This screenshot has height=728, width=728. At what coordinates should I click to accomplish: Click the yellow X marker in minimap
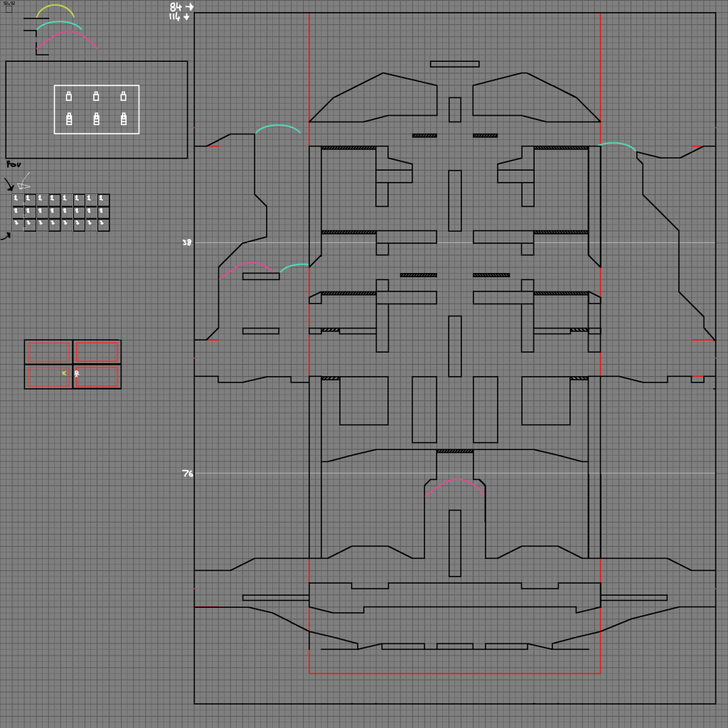64,373
